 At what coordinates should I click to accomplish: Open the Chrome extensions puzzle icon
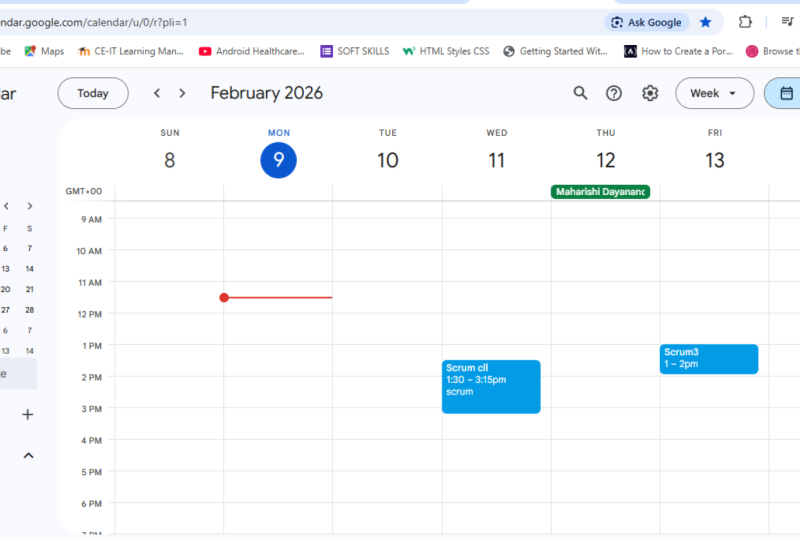(x=745, y=22)
